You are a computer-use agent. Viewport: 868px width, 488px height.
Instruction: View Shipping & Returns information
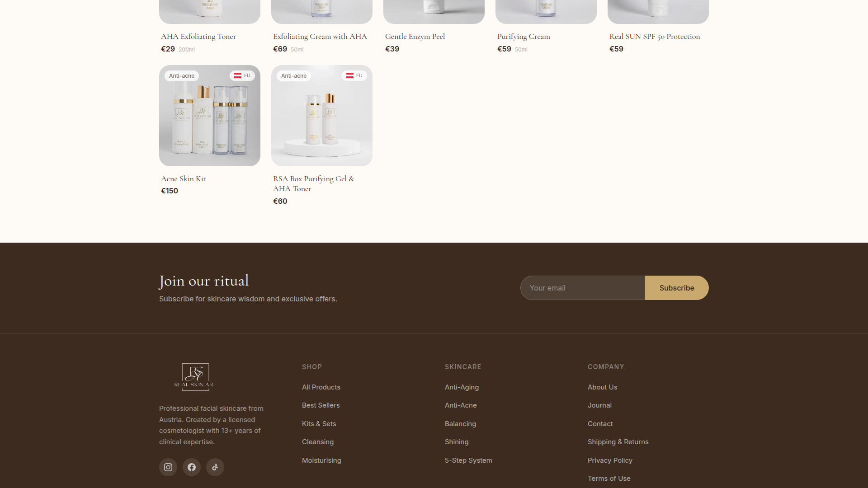coord(618,442)
